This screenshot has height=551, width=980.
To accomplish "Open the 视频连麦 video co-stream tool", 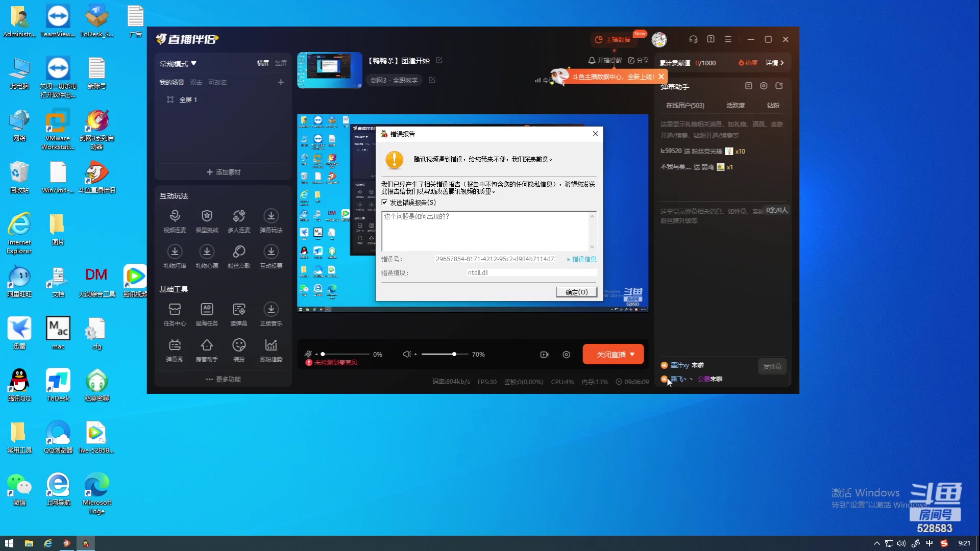I will 175,216.
